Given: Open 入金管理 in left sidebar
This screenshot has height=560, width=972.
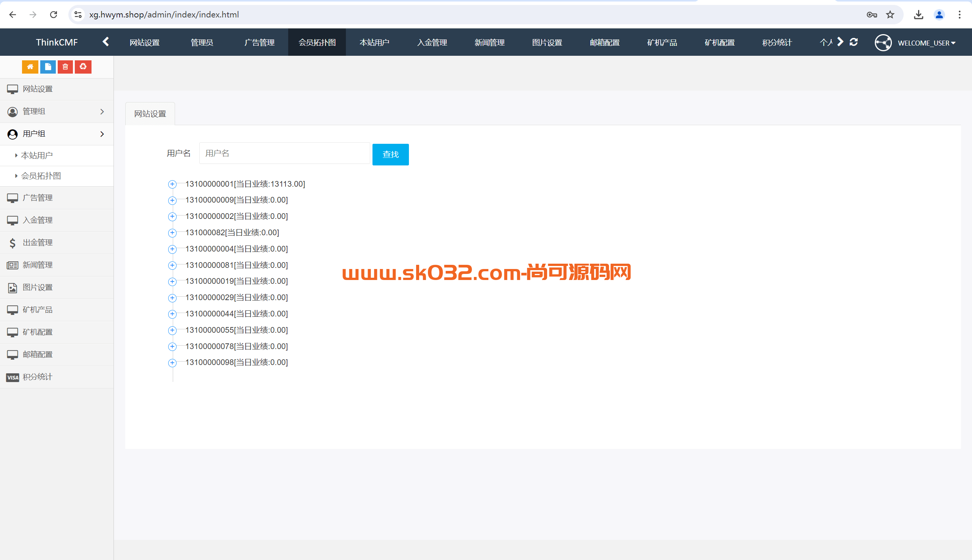Looking at the screenshot, I should pos(57,220).
